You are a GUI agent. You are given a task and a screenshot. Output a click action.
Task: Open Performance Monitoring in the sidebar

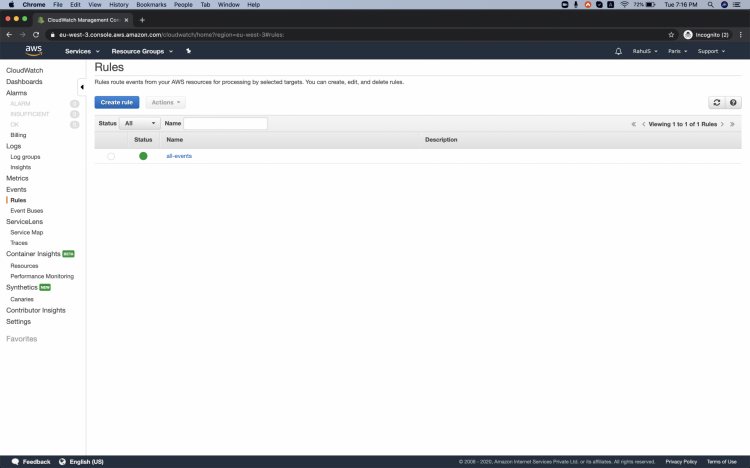(42, 276)
